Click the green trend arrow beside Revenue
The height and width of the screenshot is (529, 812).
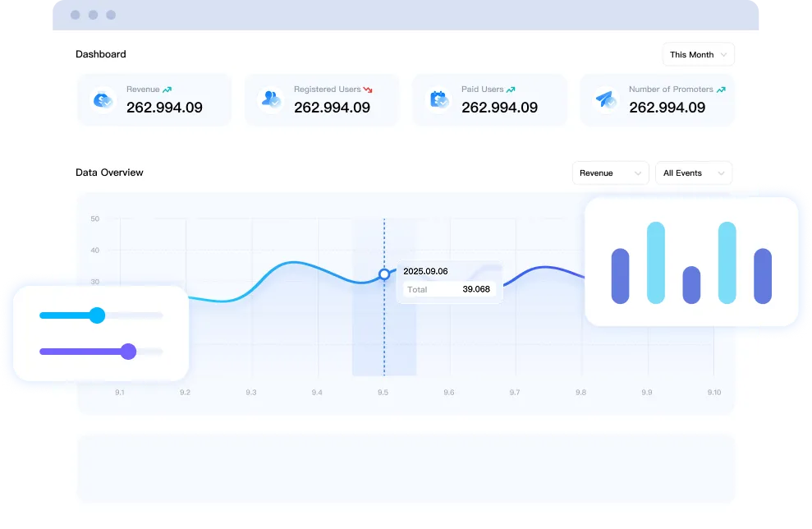(167, 90)
